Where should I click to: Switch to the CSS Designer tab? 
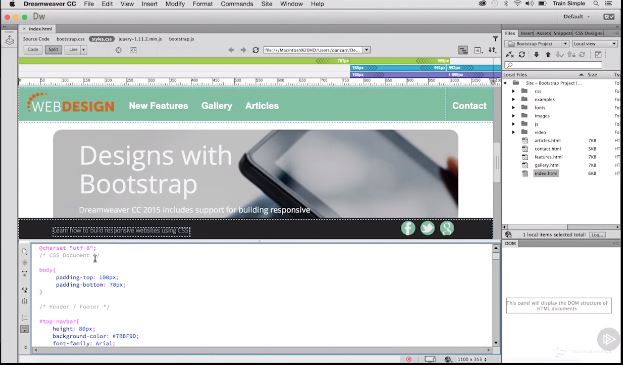coord(589,33)
